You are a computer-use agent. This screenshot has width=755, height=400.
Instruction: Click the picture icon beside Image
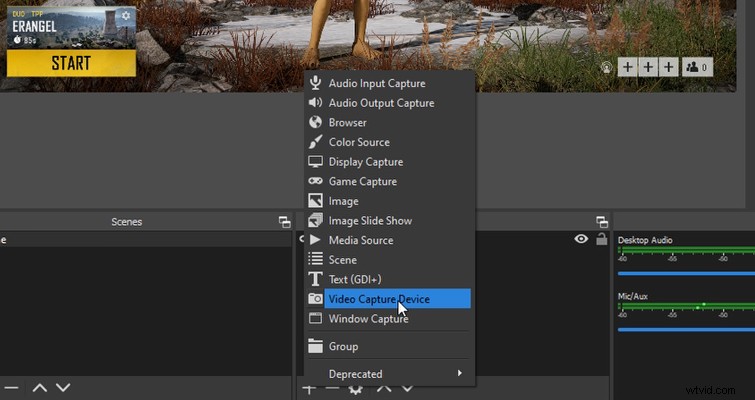pos(315,201)
